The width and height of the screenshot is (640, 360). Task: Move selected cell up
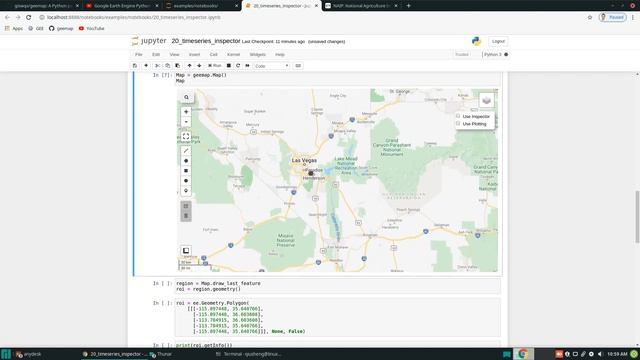tap(189, 66)
